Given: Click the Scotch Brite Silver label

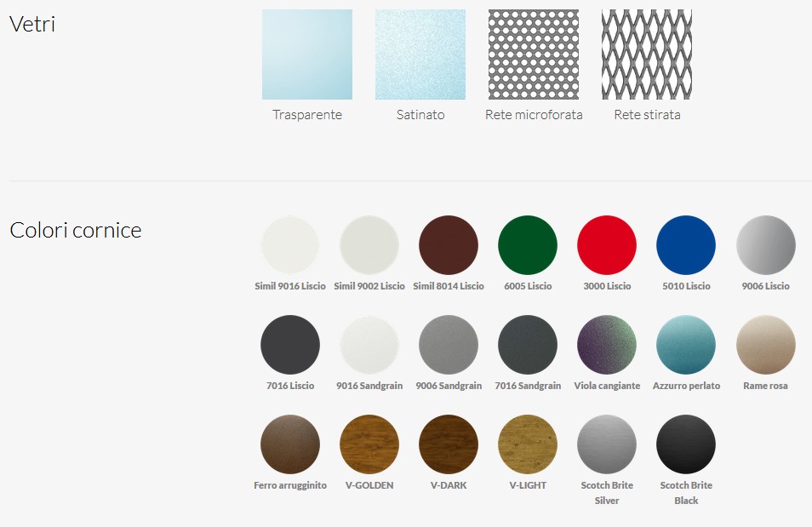Looking at the screenshot, I should click(607, 493).
